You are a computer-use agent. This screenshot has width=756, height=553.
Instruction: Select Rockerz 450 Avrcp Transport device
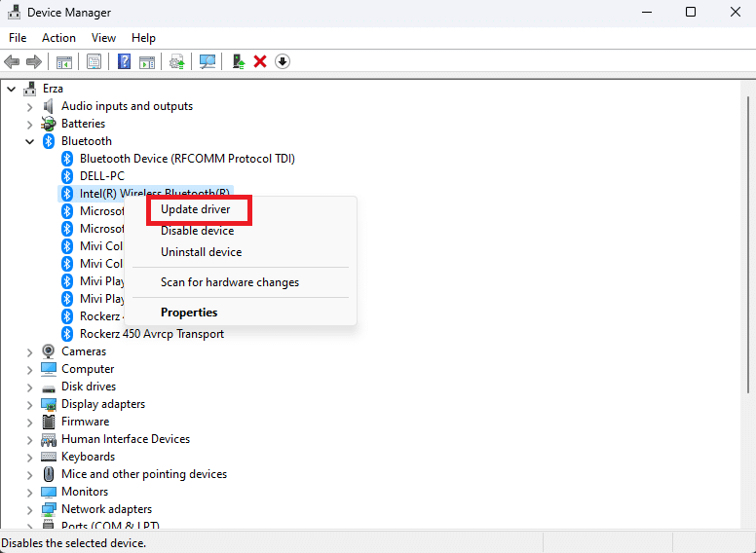tap(152, 334)
